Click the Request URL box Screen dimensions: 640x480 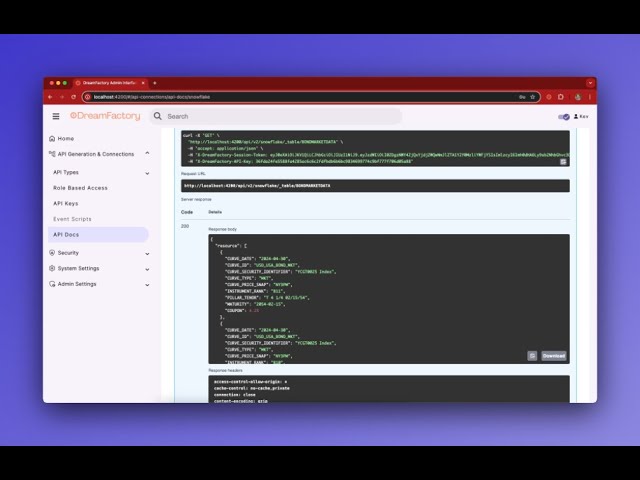375,186
